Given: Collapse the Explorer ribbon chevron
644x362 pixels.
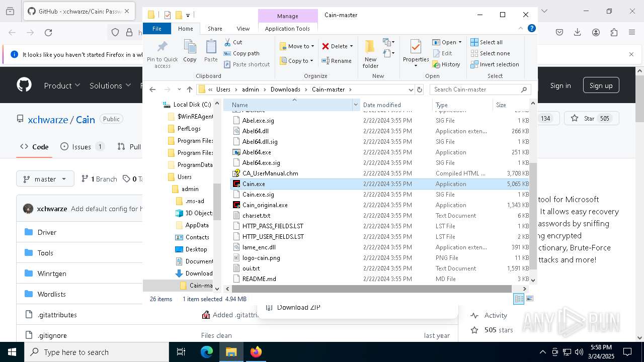Looking at the screenshot, I should coord(521,29).
